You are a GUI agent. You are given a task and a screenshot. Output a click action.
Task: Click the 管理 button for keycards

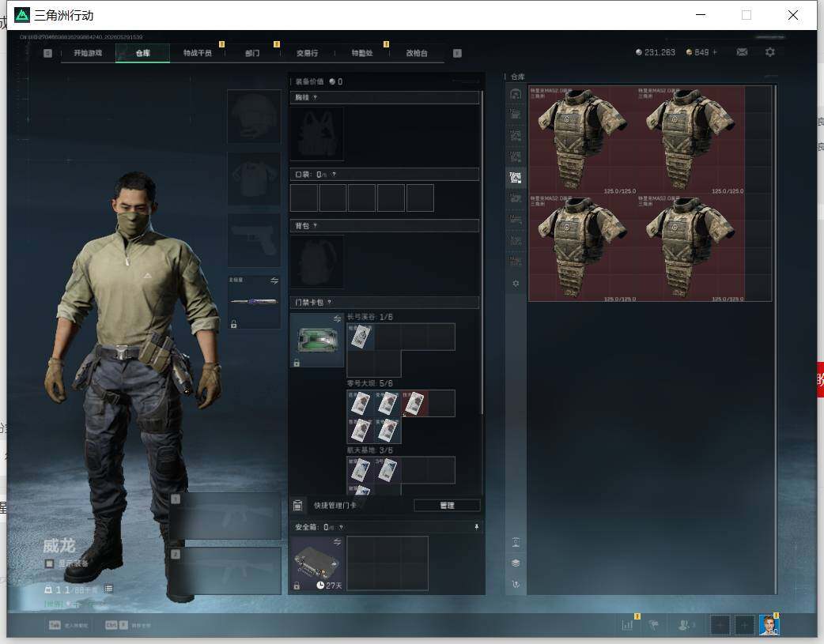point(448,506)
